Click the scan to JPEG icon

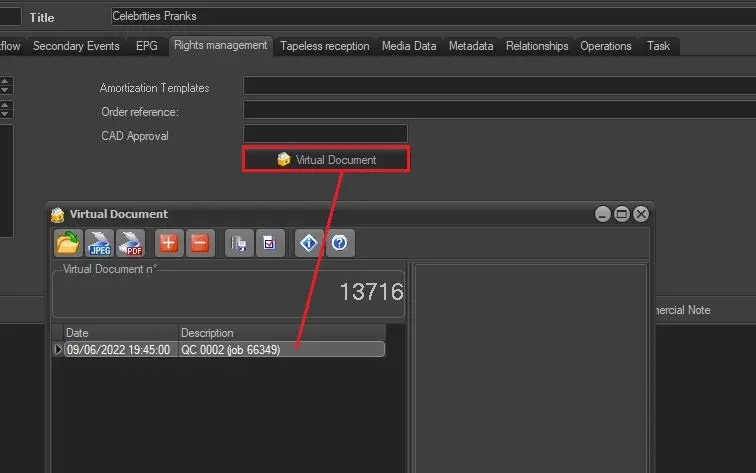click(99, 243)
